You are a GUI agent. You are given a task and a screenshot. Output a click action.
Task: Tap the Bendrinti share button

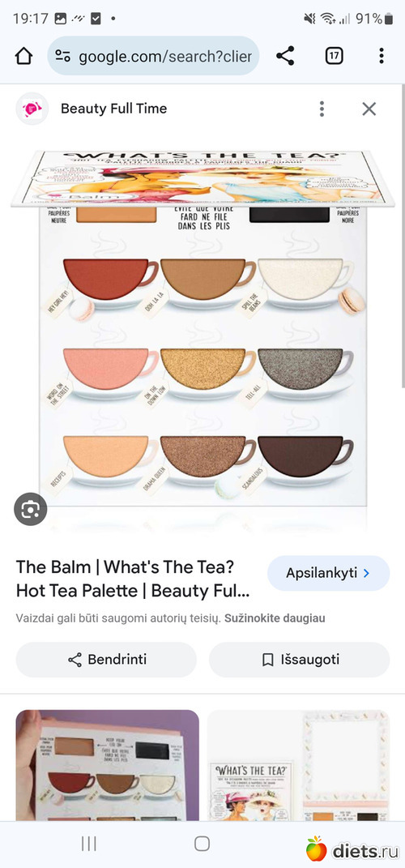pos(106,659)
